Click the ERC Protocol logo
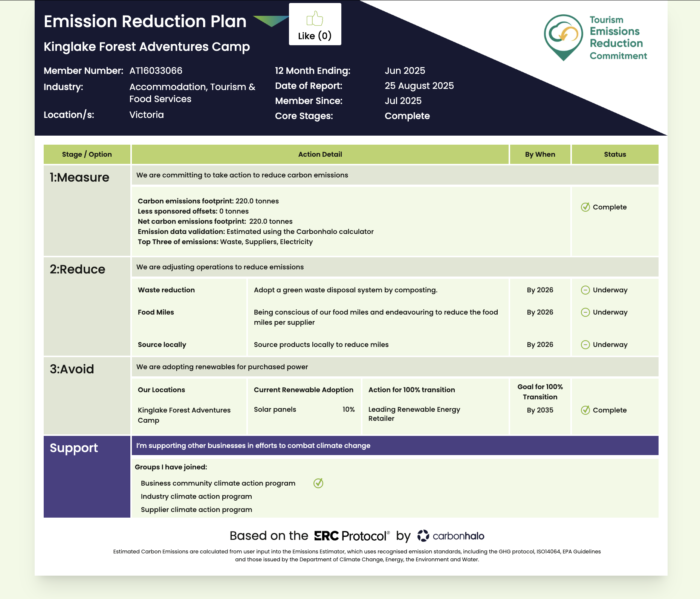The height and width of the screenshot is (599, 700). click(x=352, y=536)
